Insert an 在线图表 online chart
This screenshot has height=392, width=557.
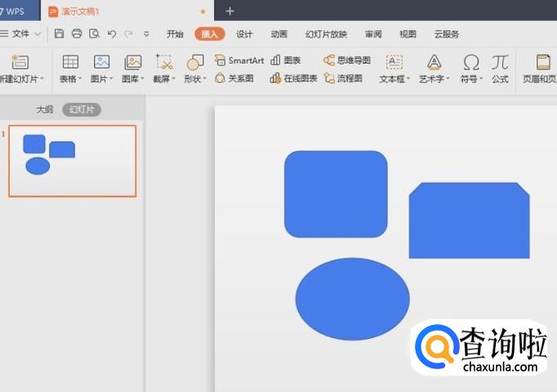point(294,78)
